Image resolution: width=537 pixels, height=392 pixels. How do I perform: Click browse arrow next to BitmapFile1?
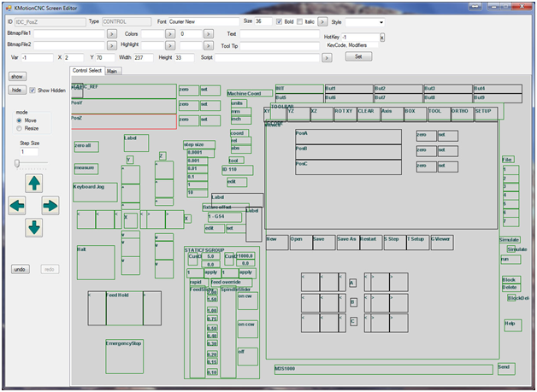111,32
